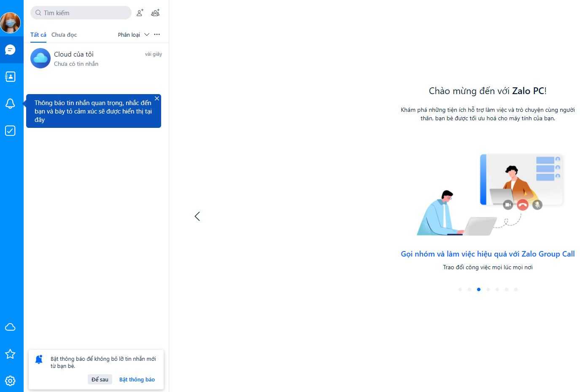Click the Create group icon
580x392 pixels.
coord(155,13)
